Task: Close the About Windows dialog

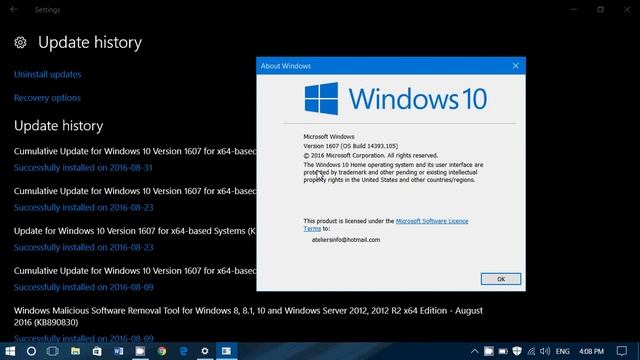Action: click(x=516, y=66)
